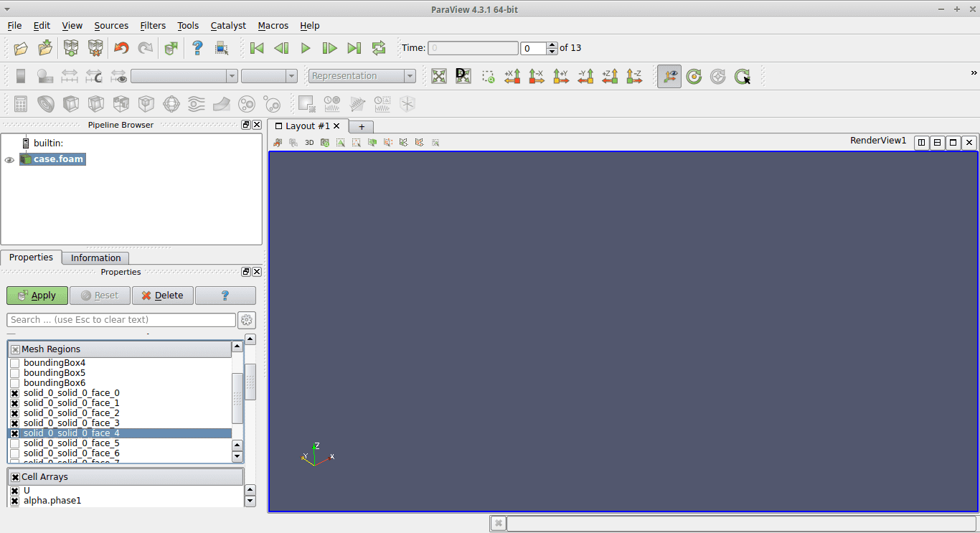Check the boundingBox4 mesh region
This screenshot has height=533, width=980.
pyautogui.click(x=15, y=364)
